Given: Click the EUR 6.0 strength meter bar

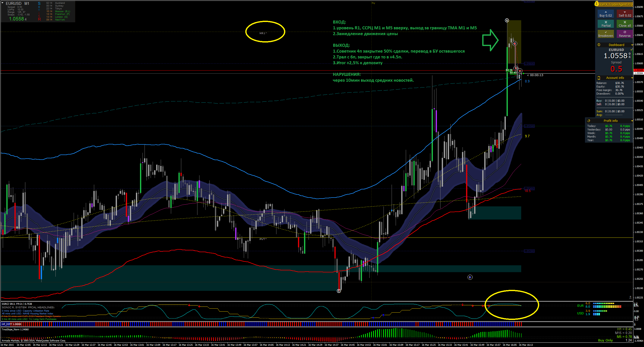Looking at the screenshot, I should point(603,303).
